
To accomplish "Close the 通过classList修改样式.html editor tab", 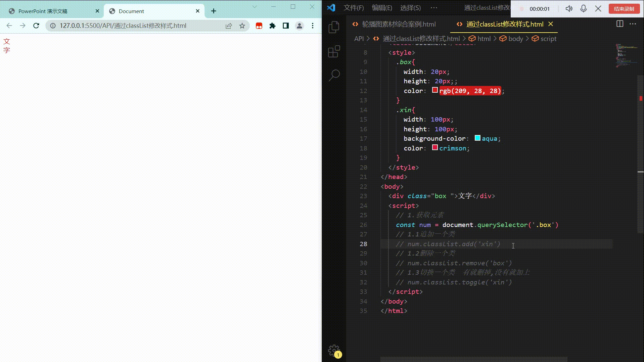I will (551, 24).
